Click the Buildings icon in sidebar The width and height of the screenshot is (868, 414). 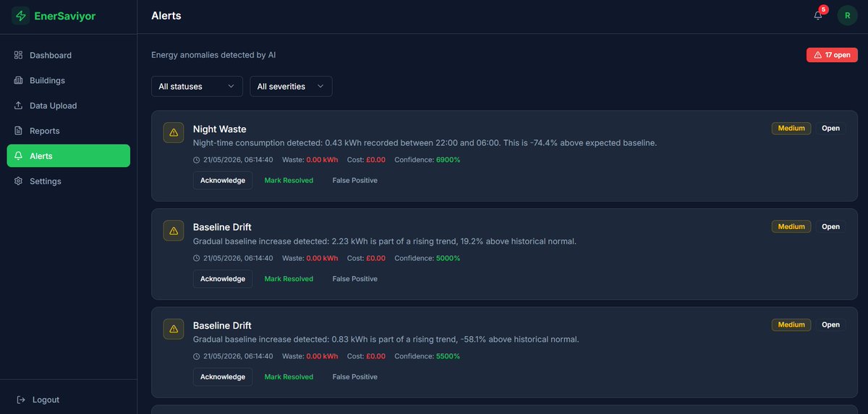pyautogui.click(x=19, y=80)
